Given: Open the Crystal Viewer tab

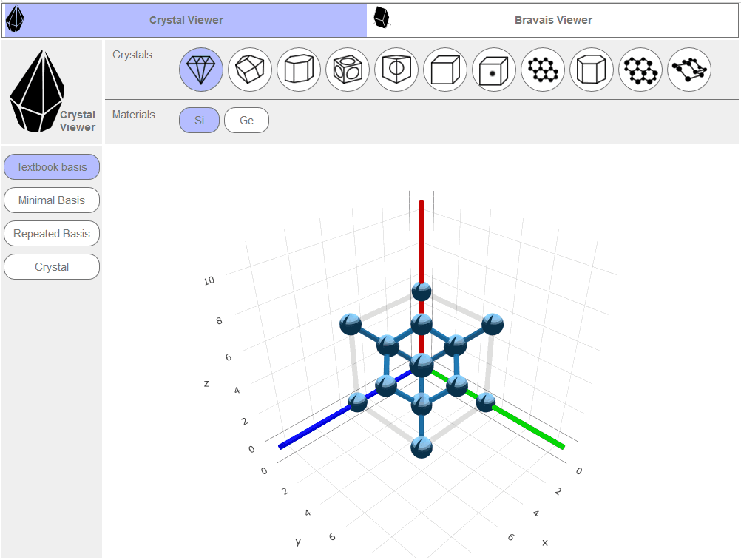Looking at the screenshot, I should click(186, 20).
